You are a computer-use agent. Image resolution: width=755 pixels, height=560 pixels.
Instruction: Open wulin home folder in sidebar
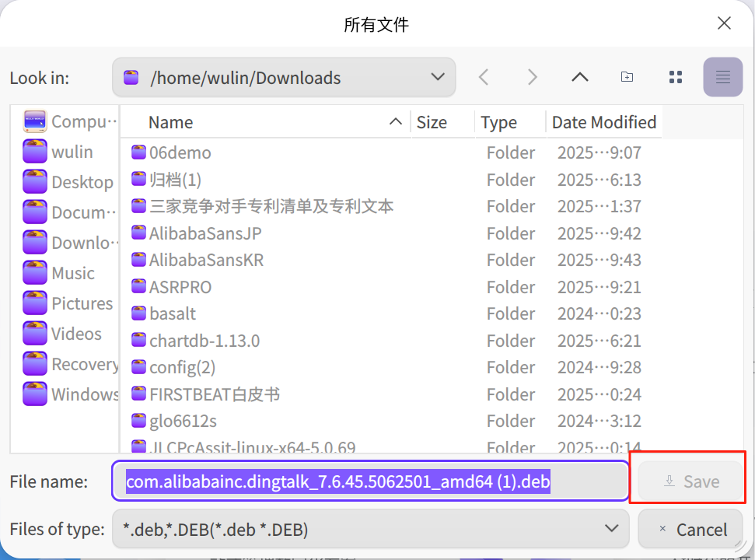[58, 152]
